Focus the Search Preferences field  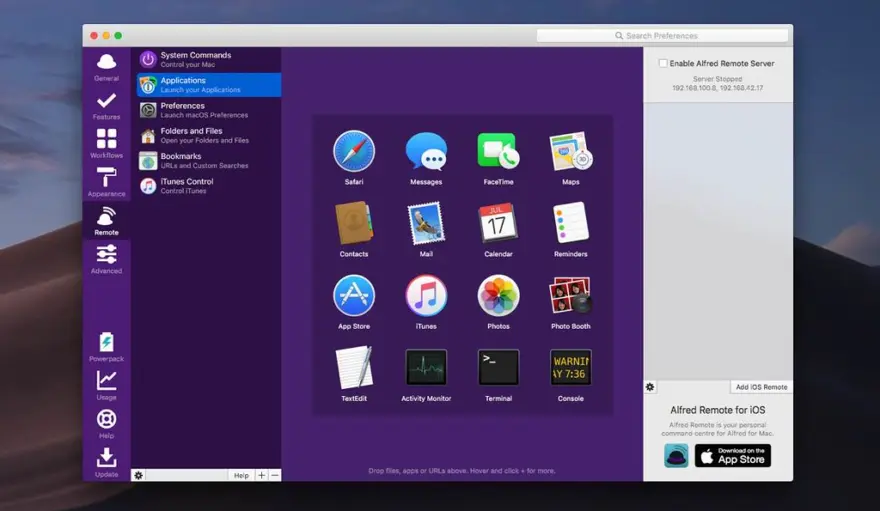tap(662, 35)
